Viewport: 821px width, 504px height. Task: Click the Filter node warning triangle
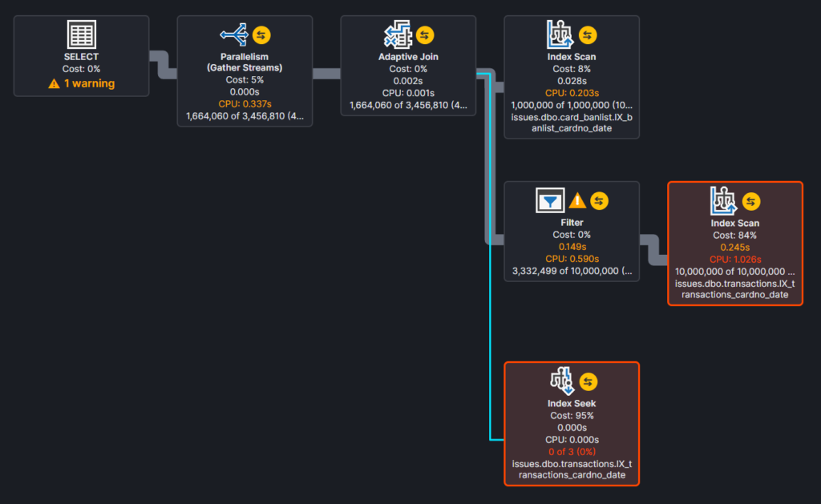pos(577,200)
